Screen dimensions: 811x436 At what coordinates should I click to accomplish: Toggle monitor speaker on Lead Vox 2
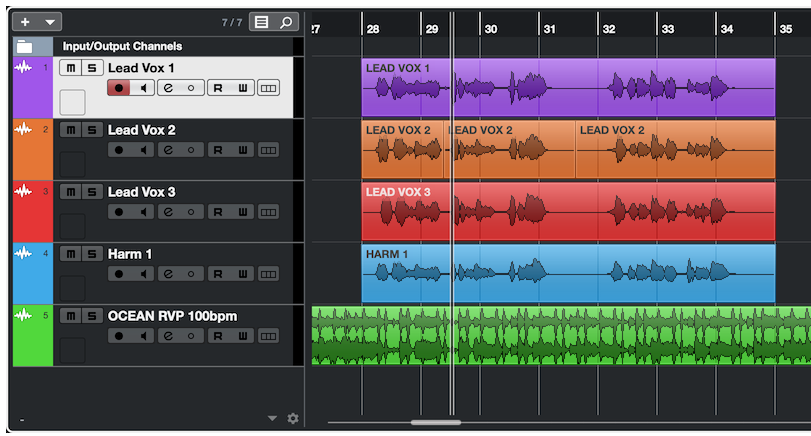click(x=144, y=150)
